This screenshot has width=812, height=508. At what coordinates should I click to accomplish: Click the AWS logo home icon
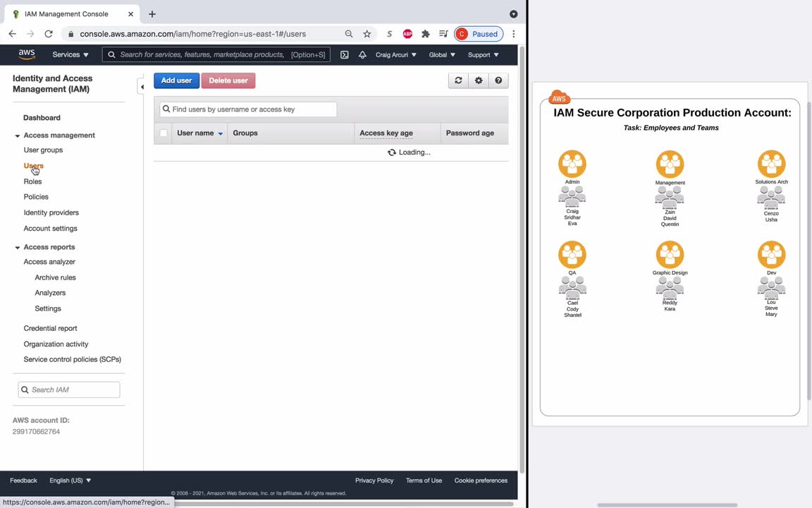click(27, 54)
